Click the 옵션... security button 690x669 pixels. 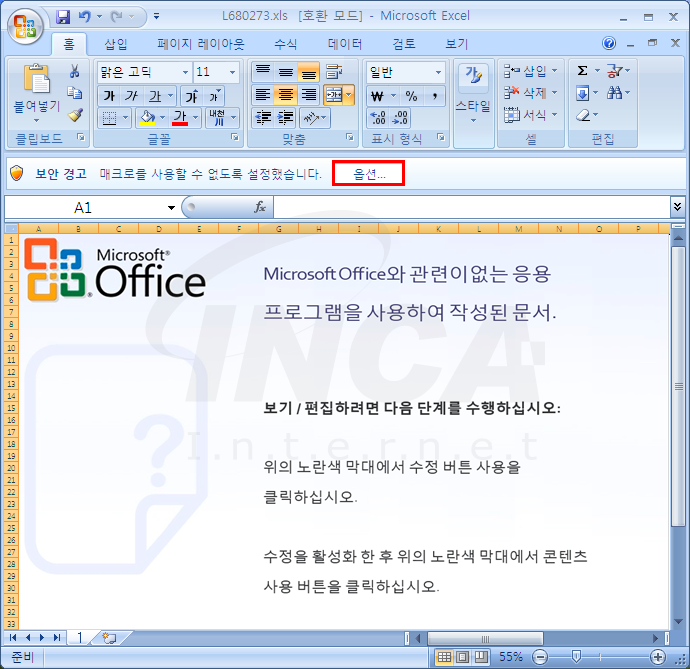pos(369,173)
